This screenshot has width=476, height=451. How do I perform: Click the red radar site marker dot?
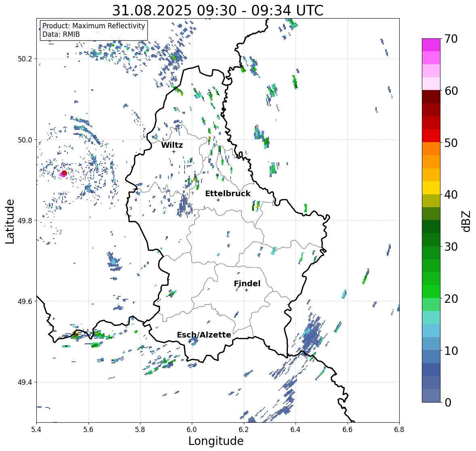tap(64, 173)
